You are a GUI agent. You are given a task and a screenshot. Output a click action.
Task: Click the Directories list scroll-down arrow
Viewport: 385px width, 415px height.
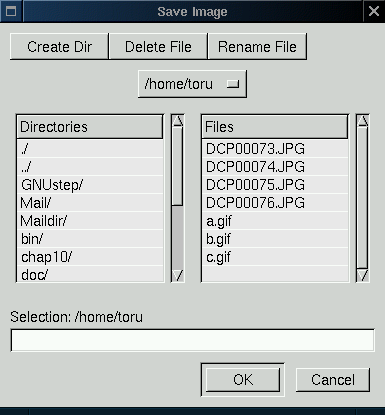coord(178,275)
